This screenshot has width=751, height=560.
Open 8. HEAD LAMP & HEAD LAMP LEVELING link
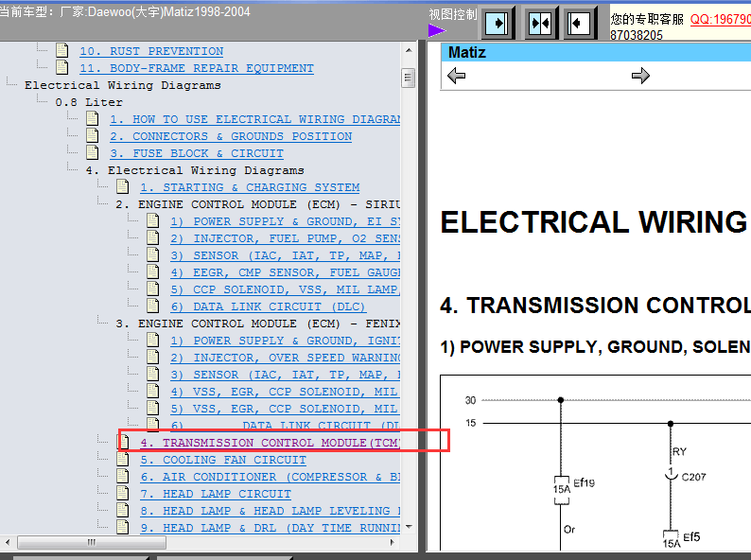coord(271,511)
